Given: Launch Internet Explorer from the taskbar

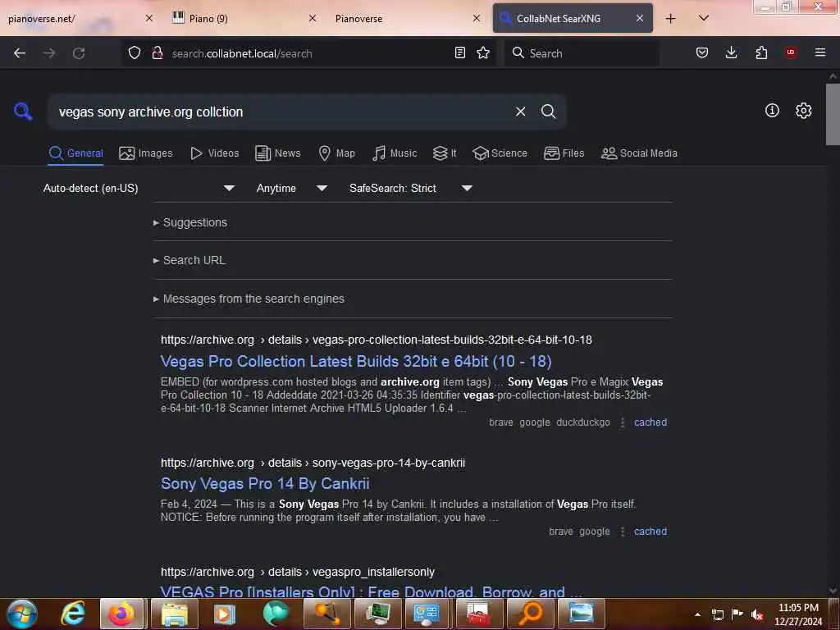Looking at the screenshot, I should click(x=73, y=614).
